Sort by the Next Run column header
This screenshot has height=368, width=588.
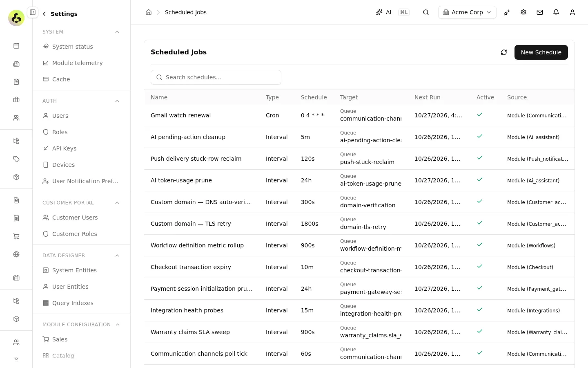(427, 97)
